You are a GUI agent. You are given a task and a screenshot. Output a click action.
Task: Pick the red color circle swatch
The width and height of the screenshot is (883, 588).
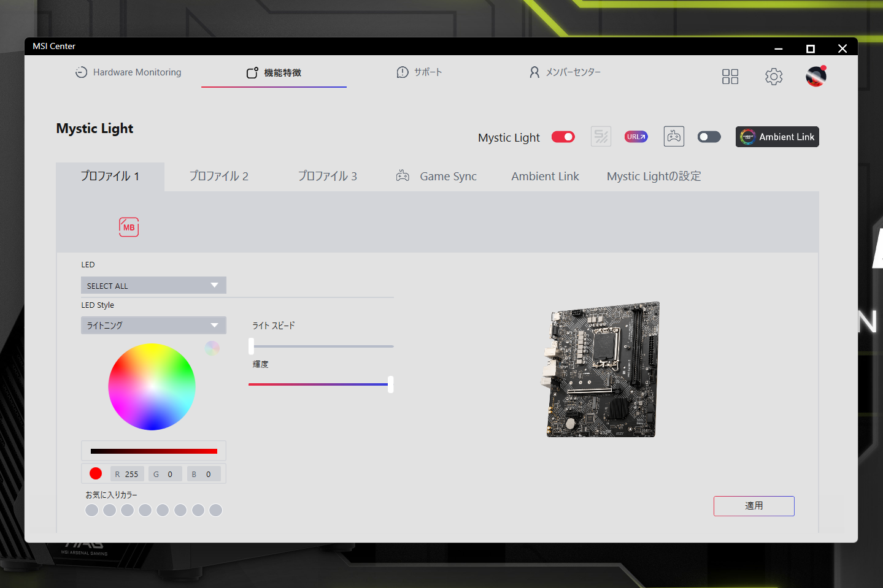pos(95,473)
